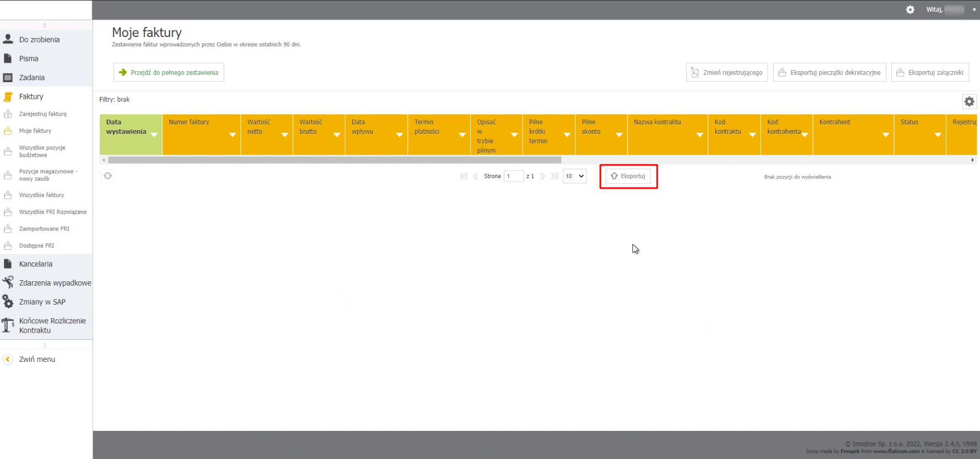The width and height of the screenshot is (980, 459).
Task: Click the Zadania list icon
Action: 8,77
